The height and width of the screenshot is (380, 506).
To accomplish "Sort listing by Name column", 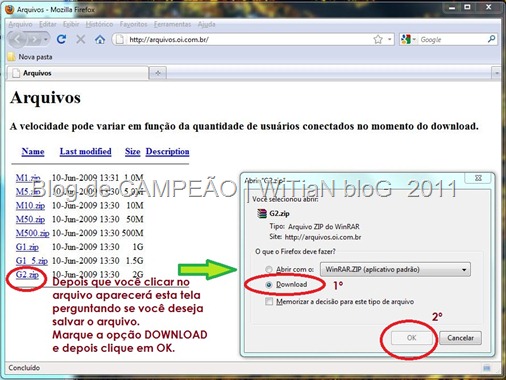I will pyautogui.click(x=33, y=151).
